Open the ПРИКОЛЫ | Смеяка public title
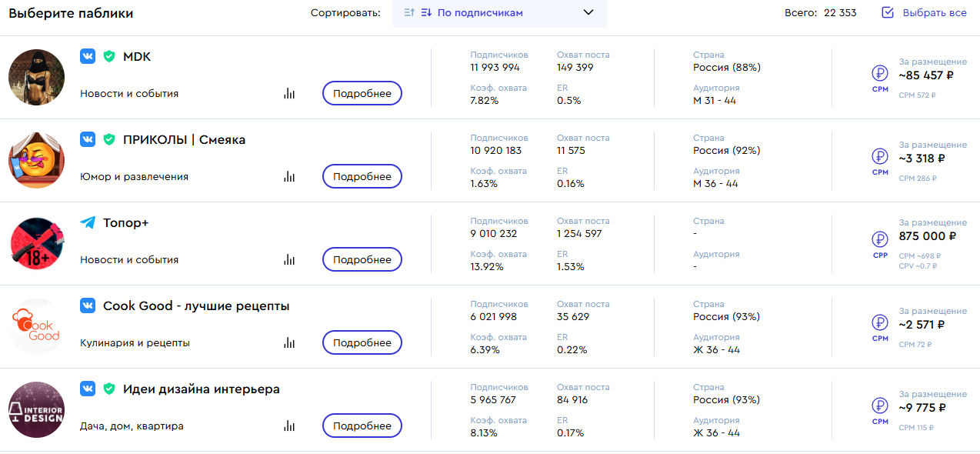The height and width of the screenshot is (454, 980). [184, 140]
